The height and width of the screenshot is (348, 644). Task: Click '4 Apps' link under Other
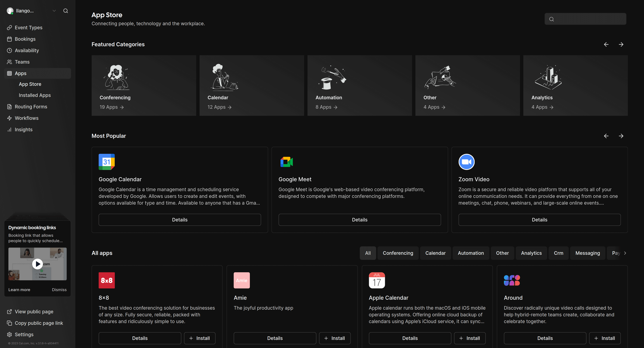point(435,107)
